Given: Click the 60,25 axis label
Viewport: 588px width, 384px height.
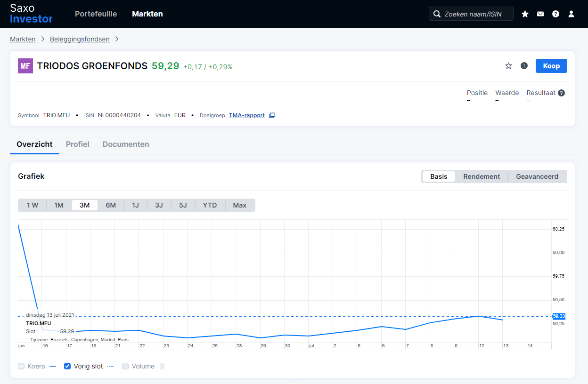Looking at the screenshot, I should point(558,229).
